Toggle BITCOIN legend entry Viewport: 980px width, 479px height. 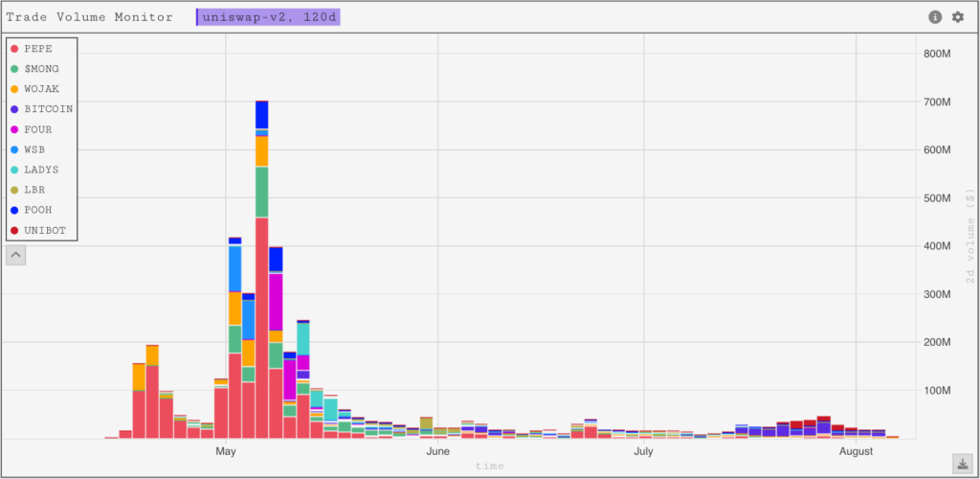(x=48, y=108)
